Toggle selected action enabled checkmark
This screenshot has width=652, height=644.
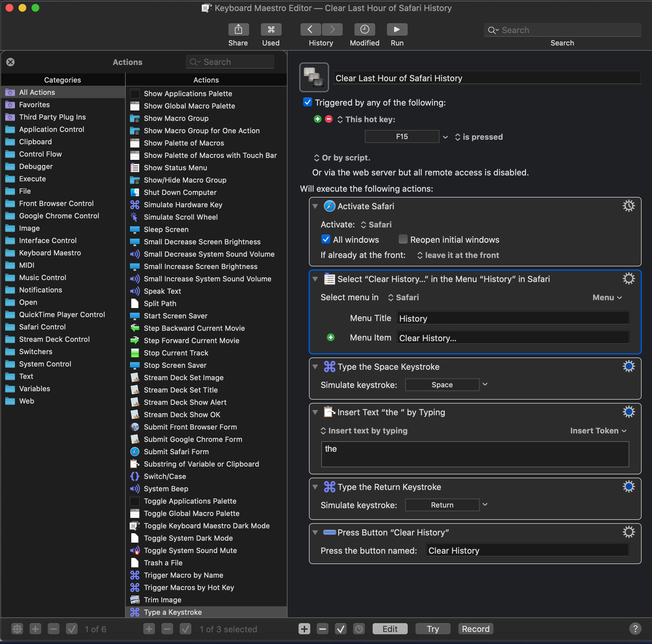pos(341,629)
